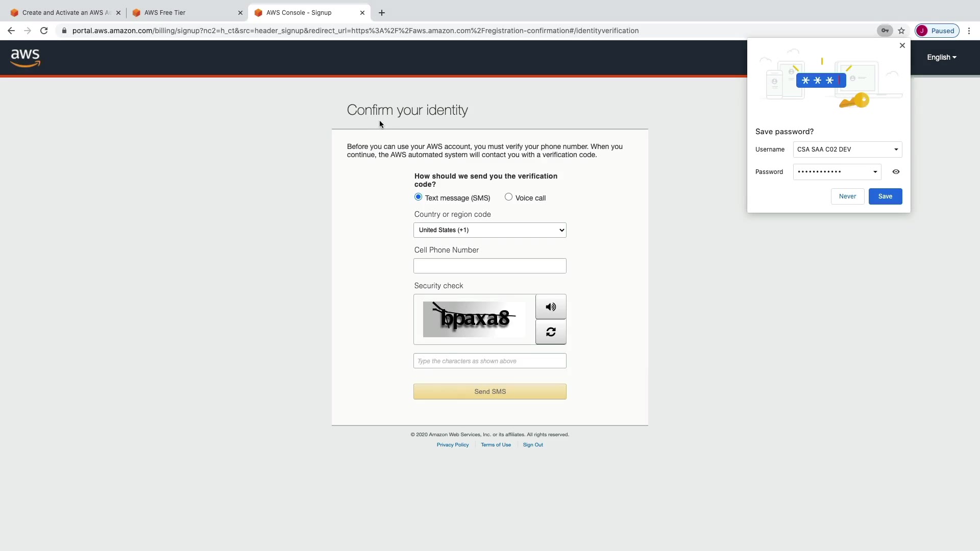Click the AWS logo
980x551 pixels.
(x=25, y=58)
